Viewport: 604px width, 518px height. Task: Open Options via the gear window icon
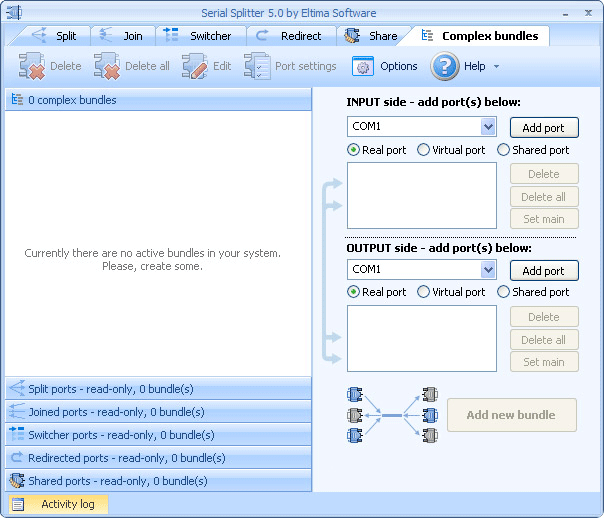[362, 67]
